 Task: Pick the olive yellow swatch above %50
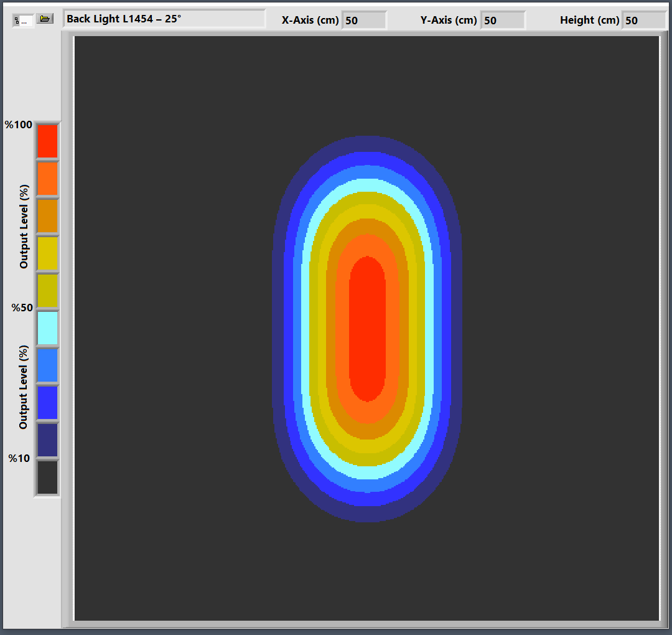47,291
